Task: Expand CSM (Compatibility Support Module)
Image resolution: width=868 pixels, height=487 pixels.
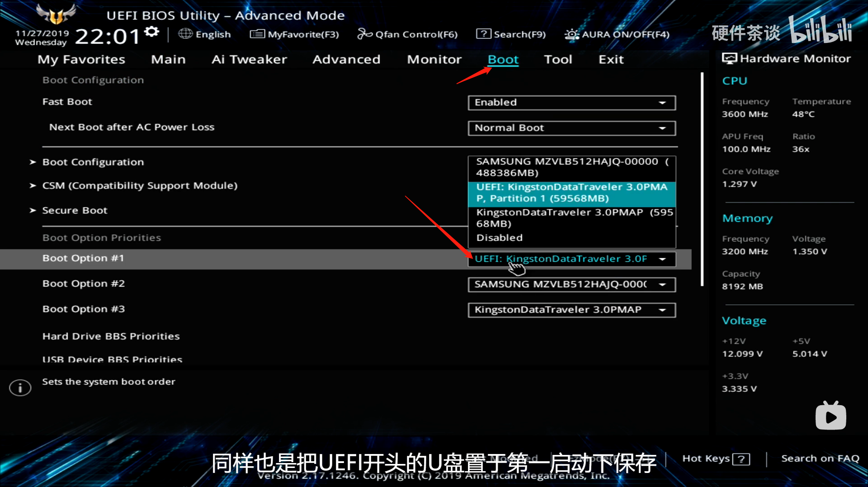Action: click(140, 186)
